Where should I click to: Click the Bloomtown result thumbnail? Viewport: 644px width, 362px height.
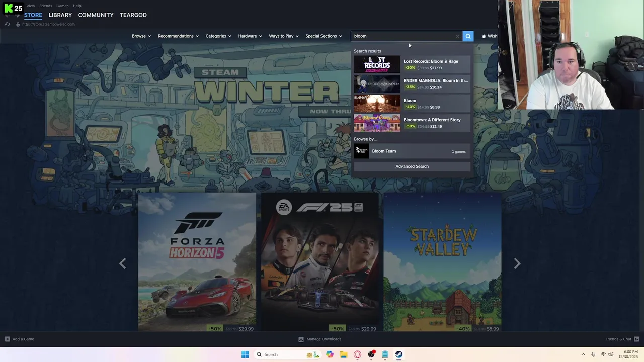(x=377, y=123)
